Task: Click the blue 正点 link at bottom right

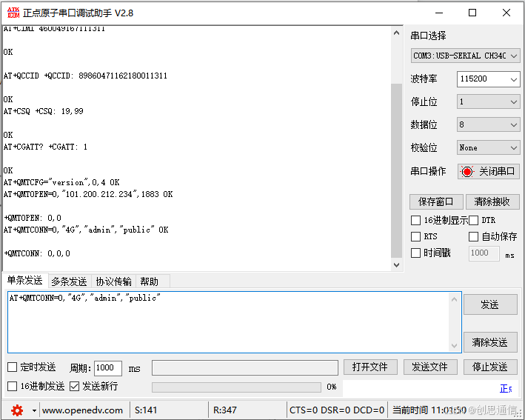Action: tap(506, 388)
